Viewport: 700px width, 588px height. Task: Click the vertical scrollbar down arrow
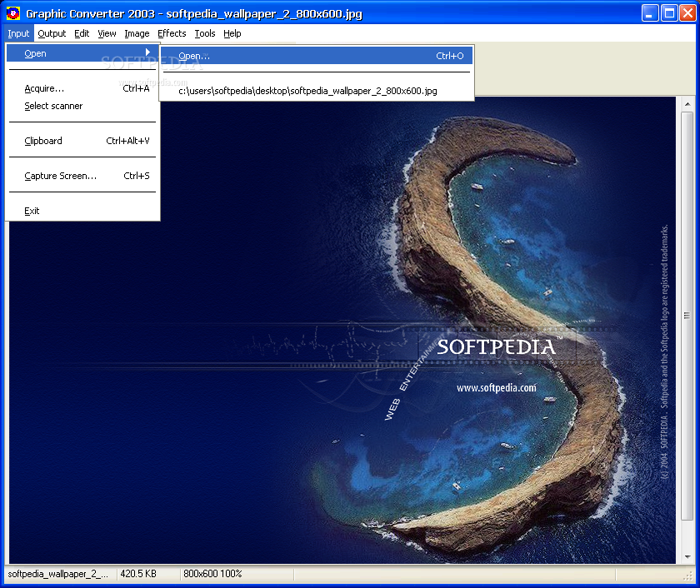click(x=687, y=556)
